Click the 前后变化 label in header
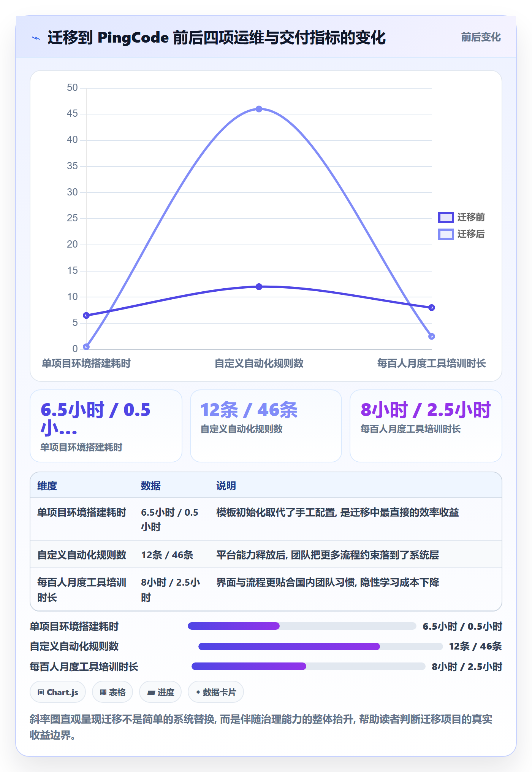Screen dimensions: 532x772 [x=481, y=37]
